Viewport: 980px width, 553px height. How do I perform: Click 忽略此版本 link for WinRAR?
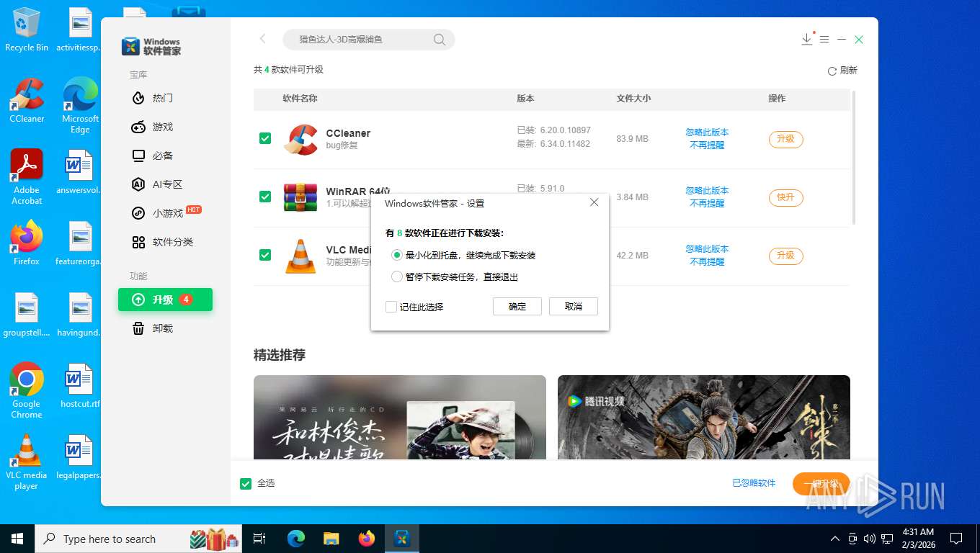(707, 191)
